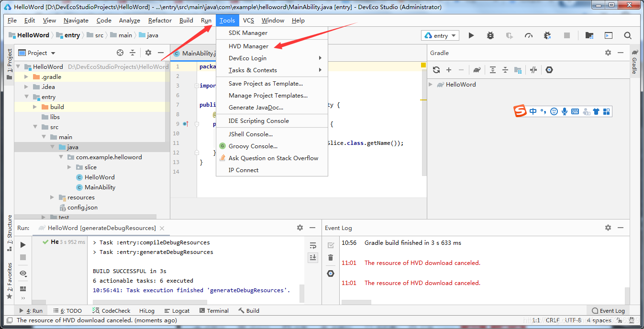This screenshot has width=644, height=329.
Task: Expand the resources folder node
Action: point(52,197)
